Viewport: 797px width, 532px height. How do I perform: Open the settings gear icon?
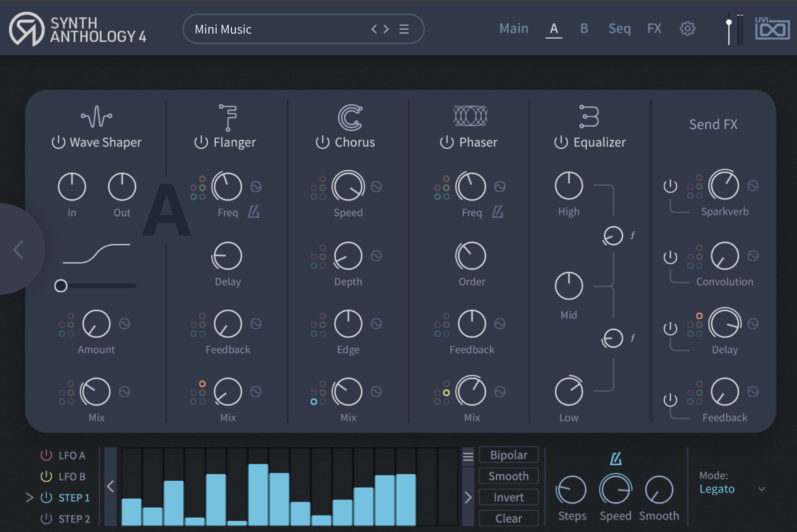687,29
